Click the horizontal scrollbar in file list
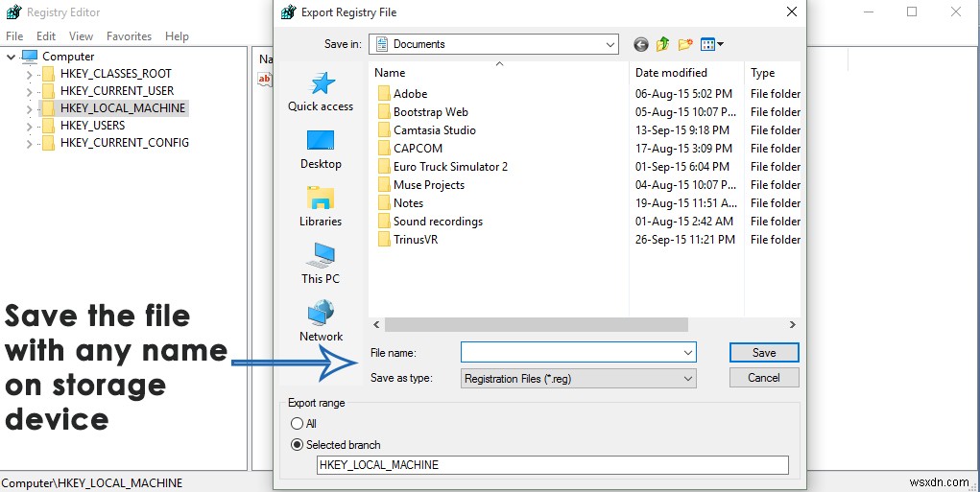The height and width of the screenshot is (492, 980). 537,325
